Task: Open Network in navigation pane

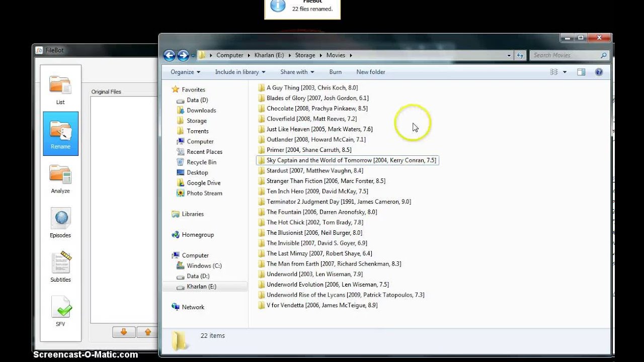Action: [193, 307]
